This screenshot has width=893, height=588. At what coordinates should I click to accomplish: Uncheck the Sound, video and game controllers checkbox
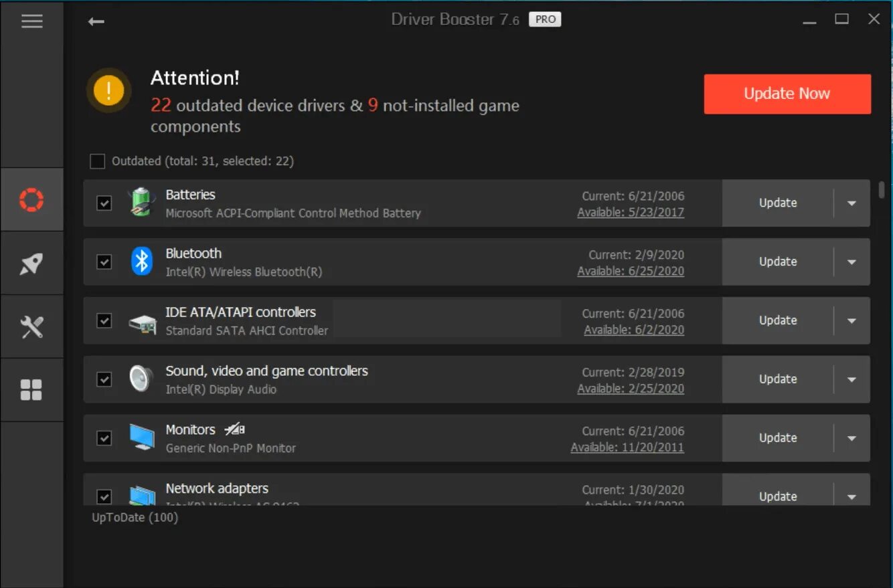104,379
